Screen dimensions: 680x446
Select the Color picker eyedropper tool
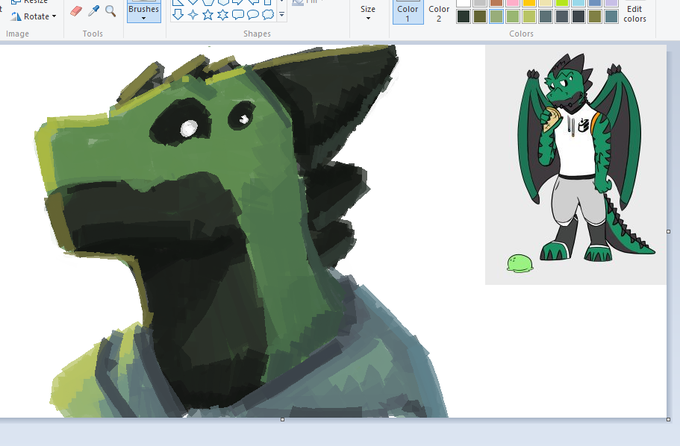click(x=94, y=11)
